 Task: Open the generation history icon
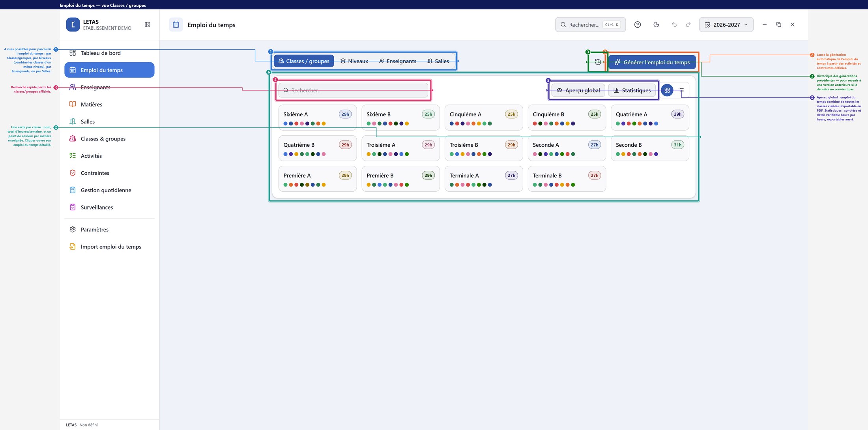[598, 62]
